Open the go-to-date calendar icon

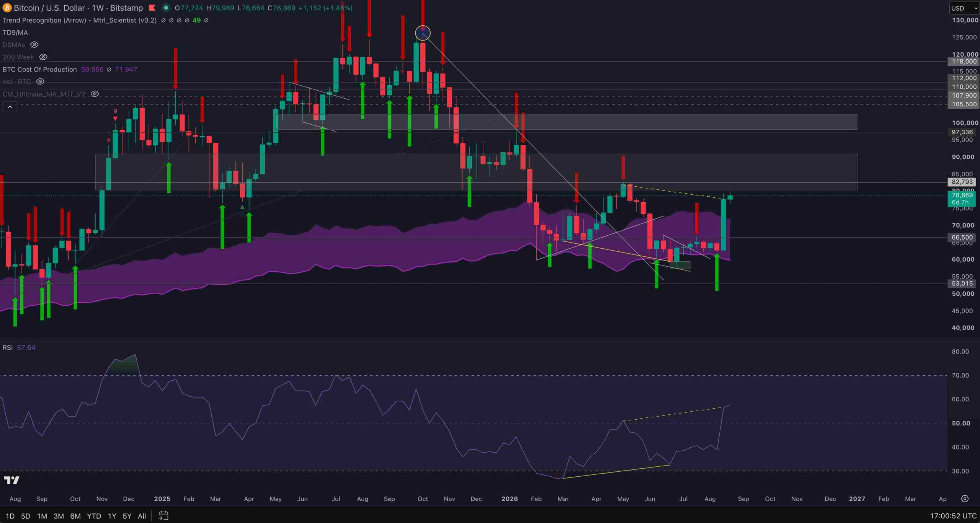click(163, 516)
